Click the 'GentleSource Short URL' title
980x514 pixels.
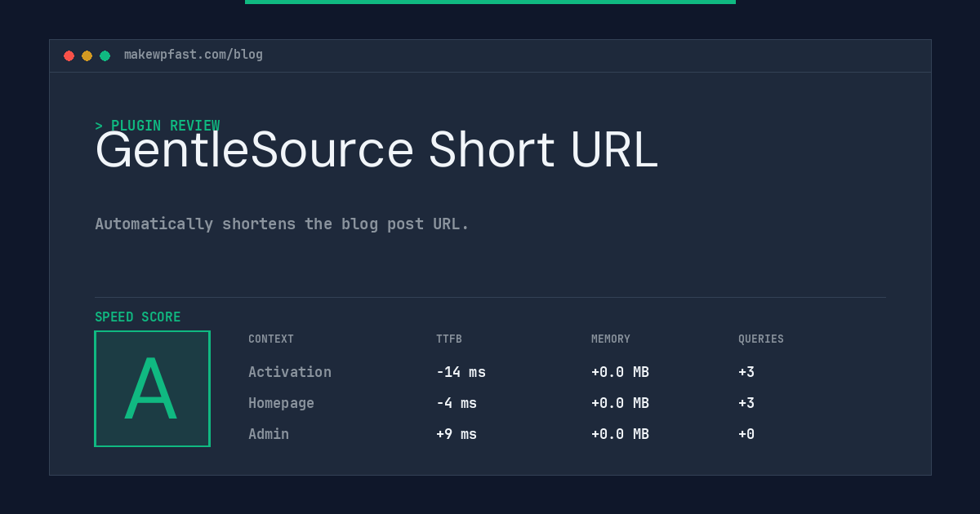376,150
